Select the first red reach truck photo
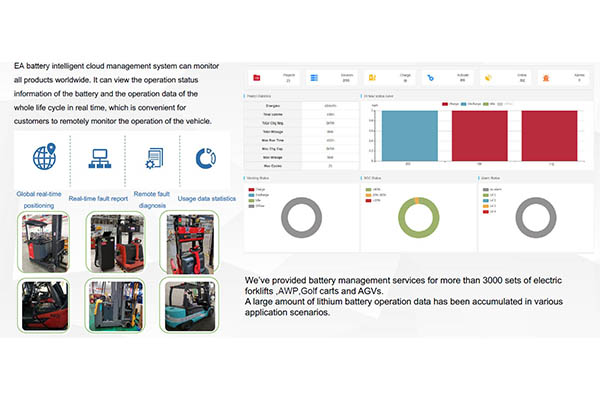 tap(44, 242)
